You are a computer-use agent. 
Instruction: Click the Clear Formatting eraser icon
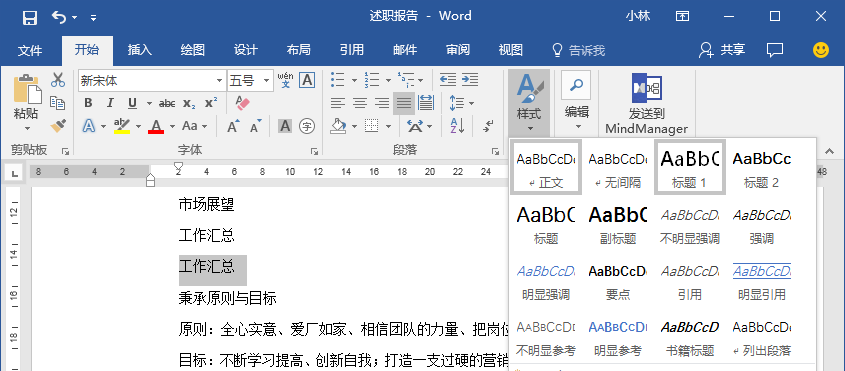243,103
